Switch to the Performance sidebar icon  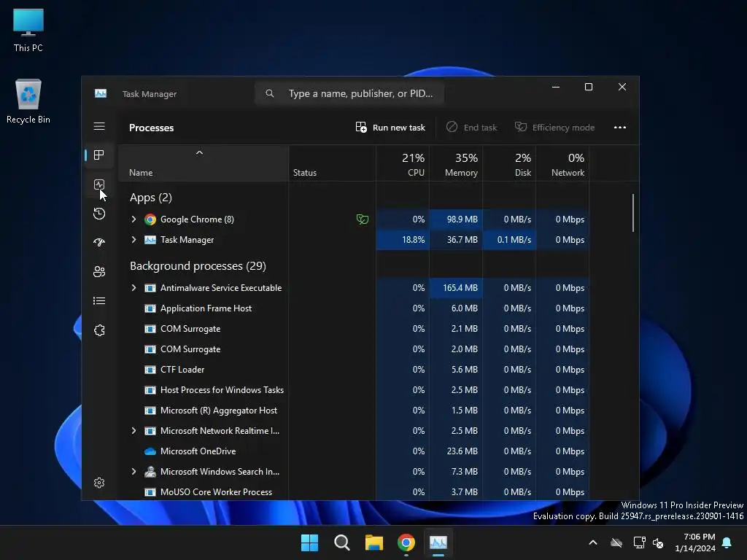pyautogui.click(x=99, y=184)
